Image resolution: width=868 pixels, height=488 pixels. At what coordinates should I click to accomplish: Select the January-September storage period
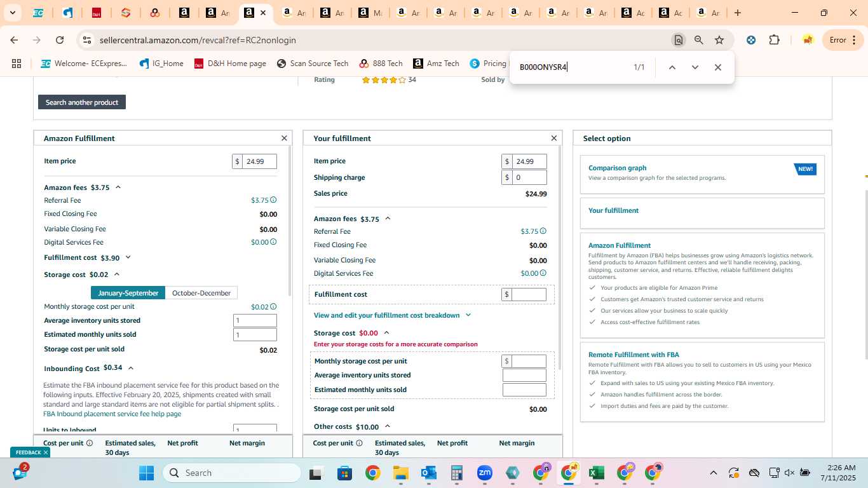point(128,293)
